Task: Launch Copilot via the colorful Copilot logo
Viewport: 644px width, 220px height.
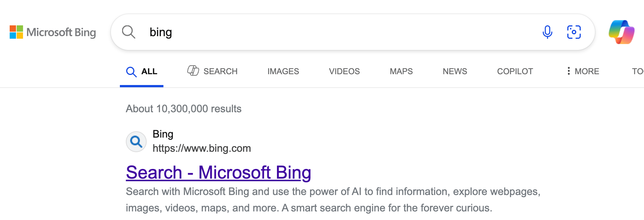Action: [621, 32]
